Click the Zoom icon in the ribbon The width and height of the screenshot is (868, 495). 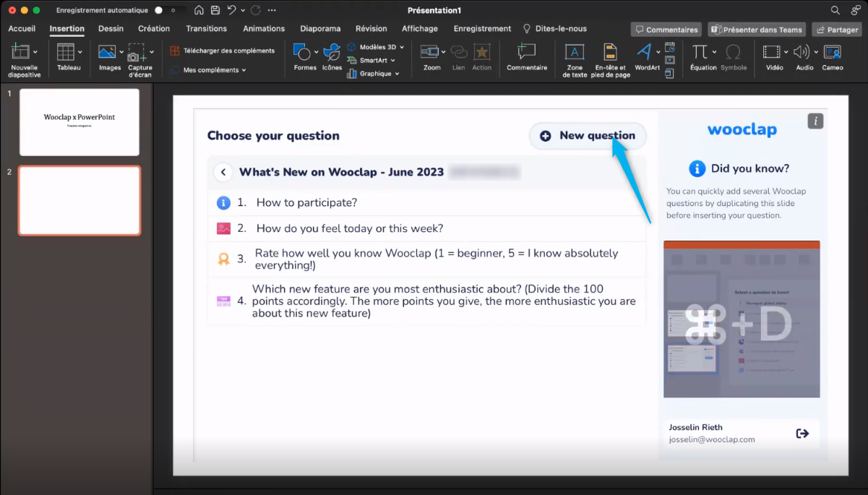click(x=429, y=52)
